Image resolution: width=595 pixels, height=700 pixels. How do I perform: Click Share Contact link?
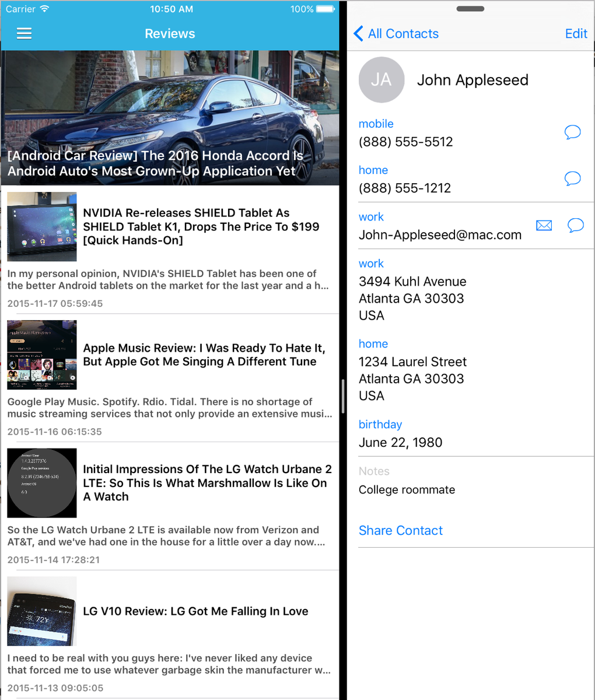401,530
